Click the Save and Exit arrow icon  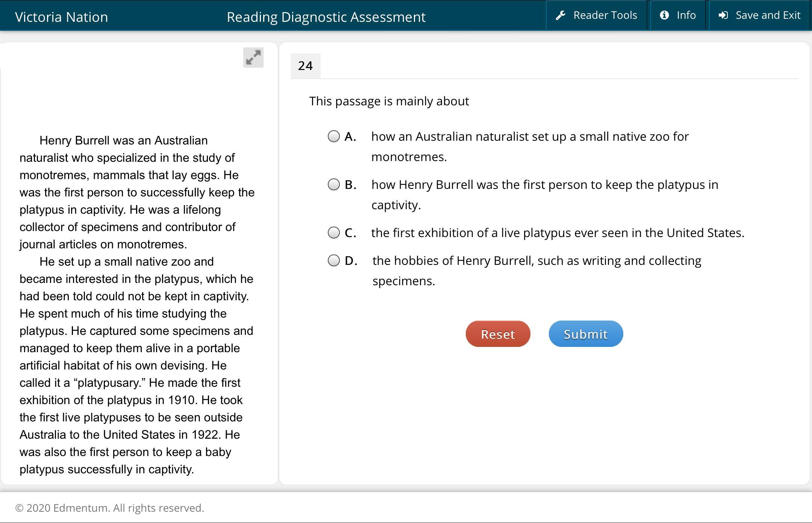(x=723, y=15)
